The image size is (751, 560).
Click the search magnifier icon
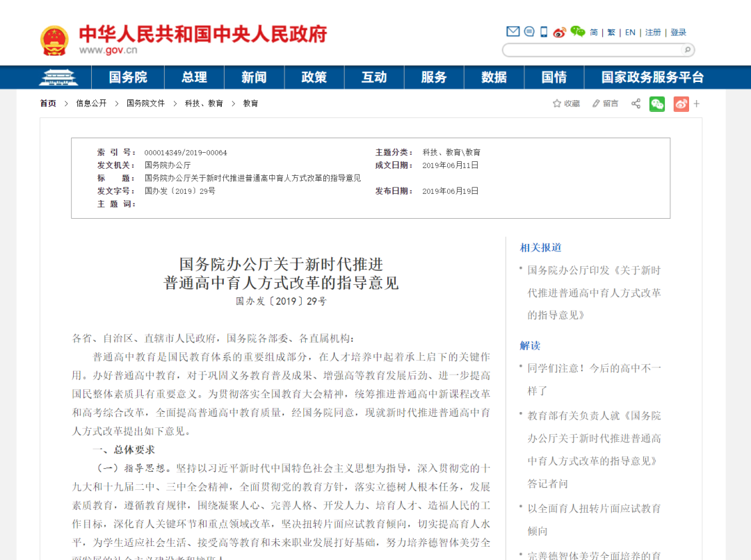[686, 50]
